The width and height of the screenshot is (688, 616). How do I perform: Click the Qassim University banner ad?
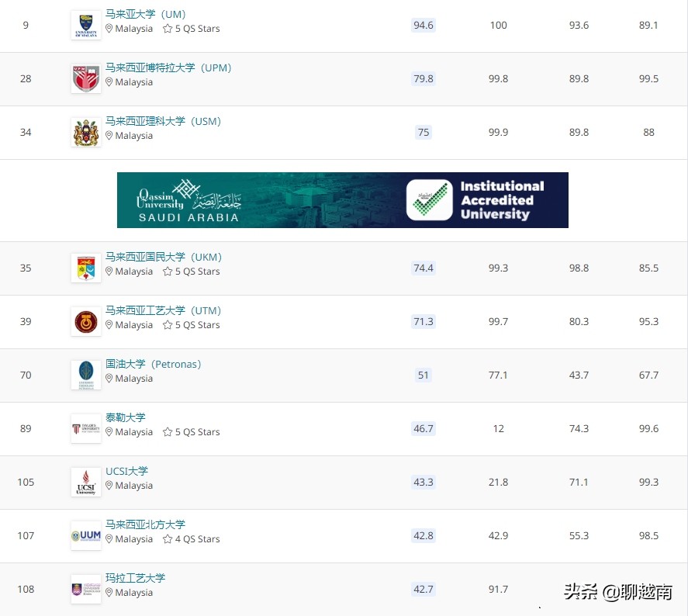click(x=342, y=200)
